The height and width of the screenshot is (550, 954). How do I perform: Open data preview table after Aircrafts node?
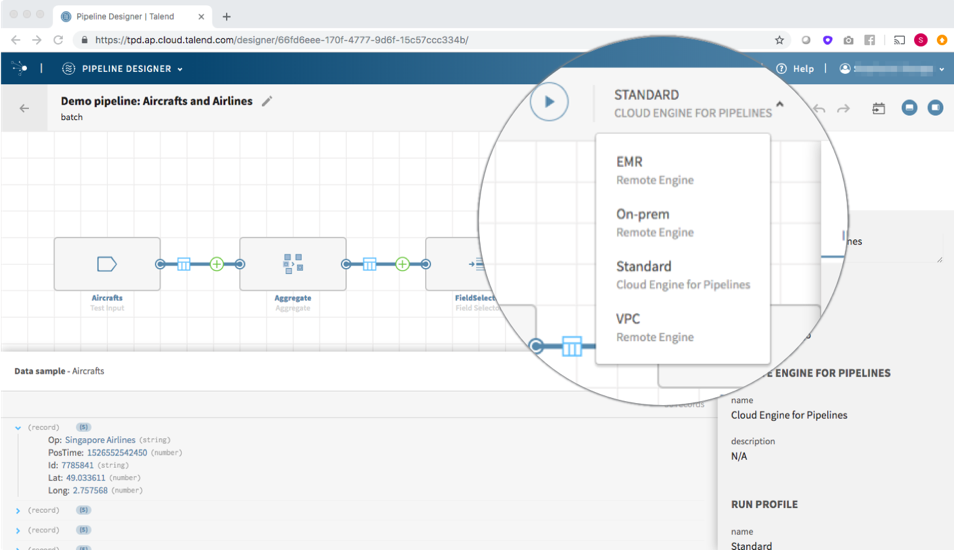pyautogui.click(x=184, y=264)
